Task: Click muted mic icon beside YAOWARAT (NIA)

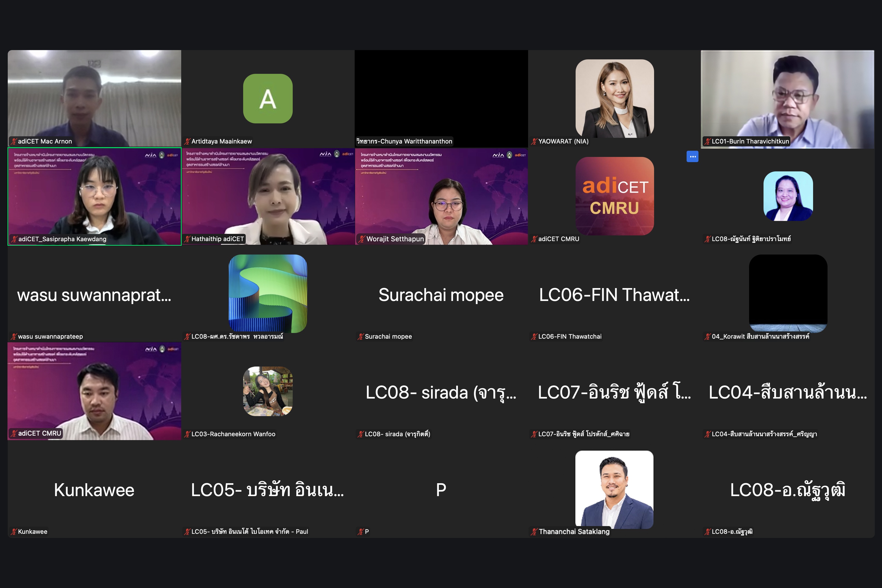Action: coord(534,141)
